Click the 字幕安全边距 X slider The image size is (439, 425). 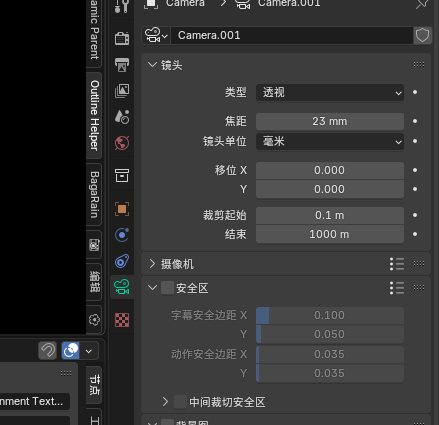point(330,315)
